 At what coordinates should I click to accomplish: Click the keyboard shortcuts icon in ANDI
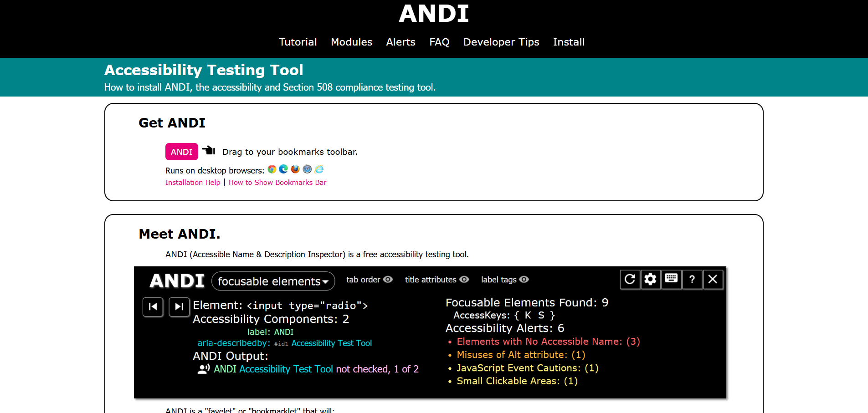pos(671,279)
